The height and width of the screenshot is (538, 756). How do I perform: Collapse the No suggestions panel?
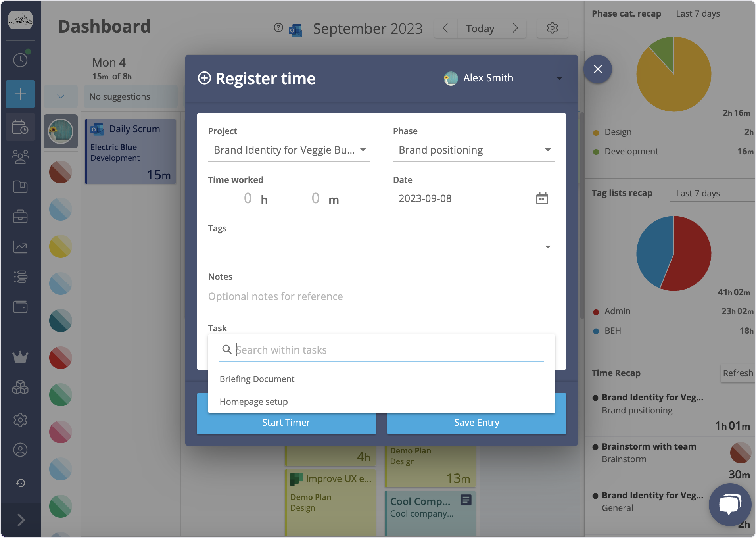point(60,96)
